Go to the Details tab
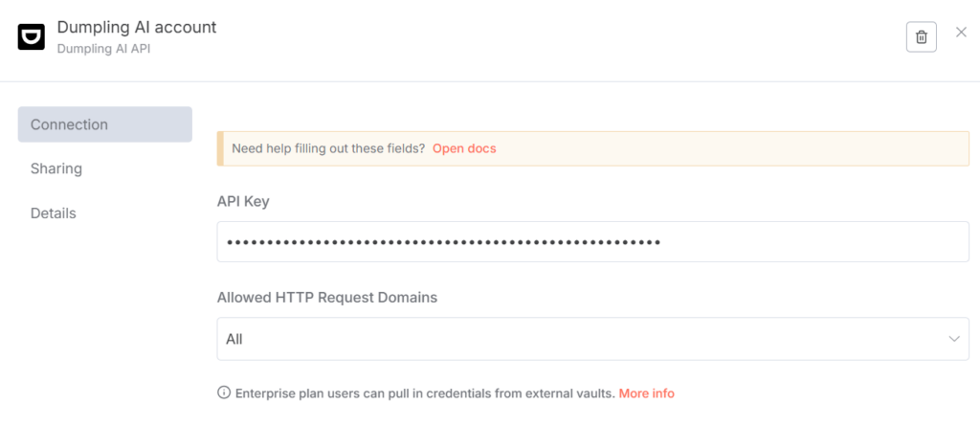The image size is (980, 426). pyautogui.click(x=54, y=213)
